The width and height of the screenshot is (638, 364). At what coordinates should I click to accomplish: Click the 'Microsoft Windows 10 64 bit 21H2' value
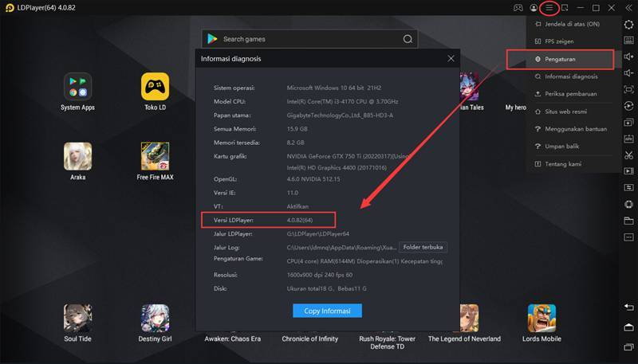pos(333,88)
